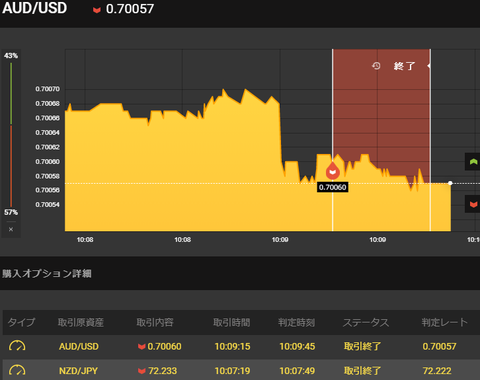Click the green up-arrow HIGH button
This screenshot has height=380, width=480.
(473, 162)
